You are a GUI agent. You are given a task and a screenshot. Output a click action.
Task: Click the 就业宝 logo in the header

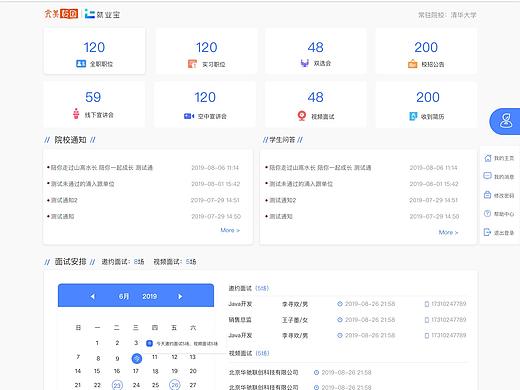pos(102,14)
